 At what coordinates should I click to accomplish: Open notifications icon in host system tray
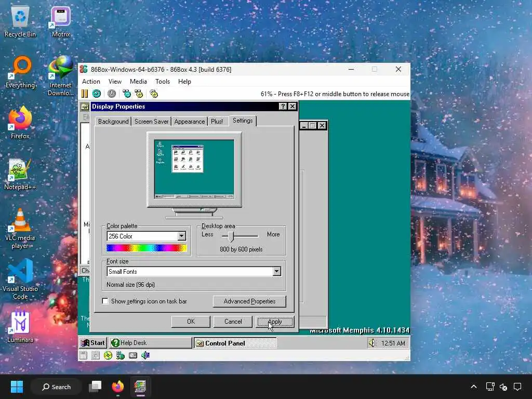[517, 387]
